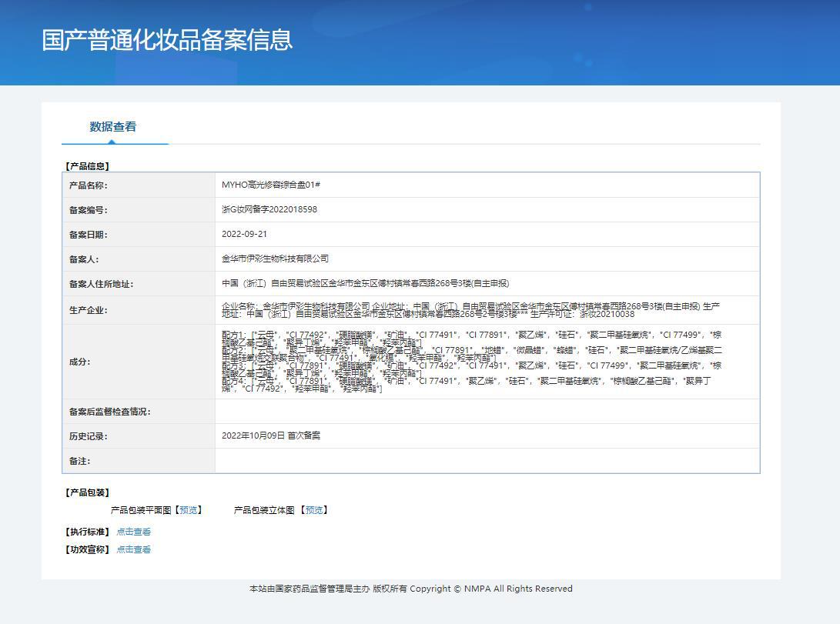Click the 备案后监督检查情况 row label
840x624 pixels.
tap(110, 412)
